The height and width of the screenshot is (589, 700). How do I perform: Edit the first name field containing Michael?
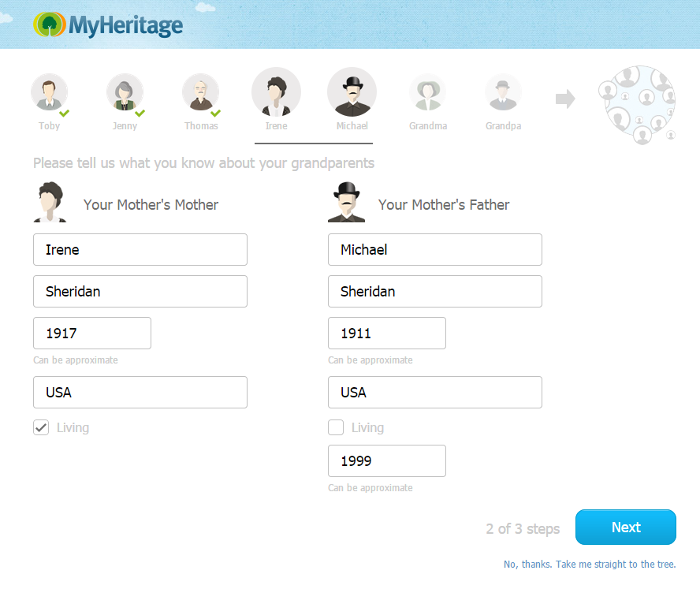click(x=435, y=250)
